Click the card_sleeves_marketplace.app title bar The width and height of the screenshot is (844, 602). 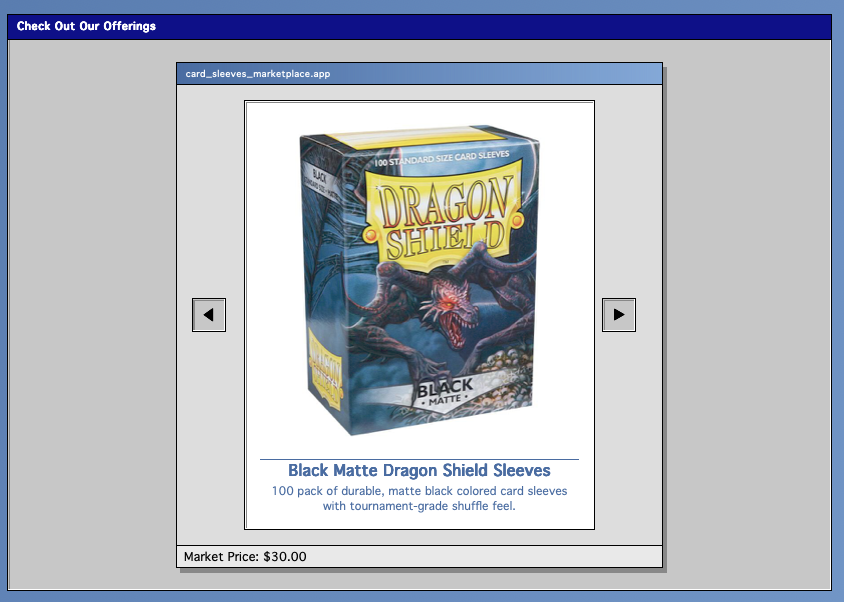coord(419,74)
